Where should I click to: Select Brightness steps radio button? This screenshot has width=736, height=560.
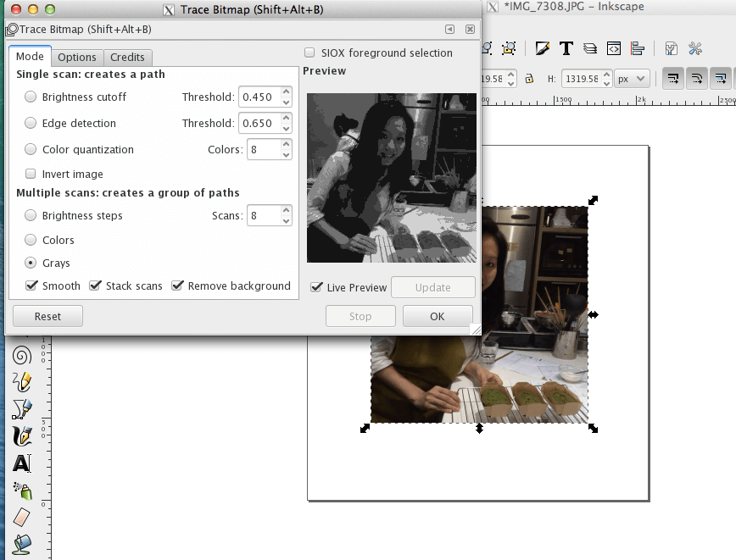click(31, 215)
